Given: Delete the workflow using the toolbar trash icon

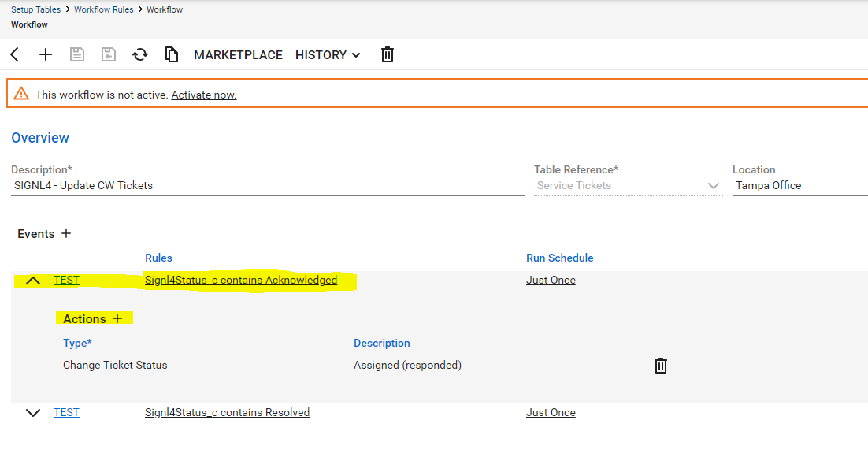Looking at the screenshot, I should click(x=388, y=54).
